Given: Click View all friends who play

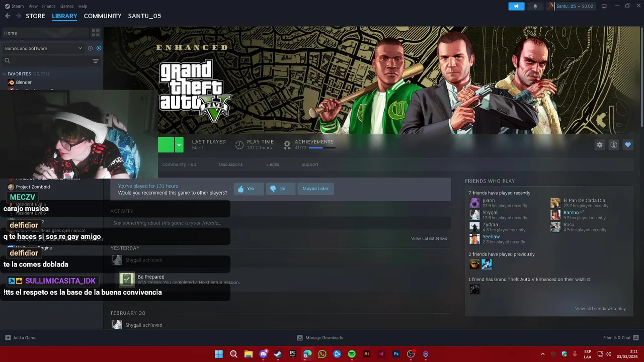Looking at the screenshot, I should click(x=600, y=309).
